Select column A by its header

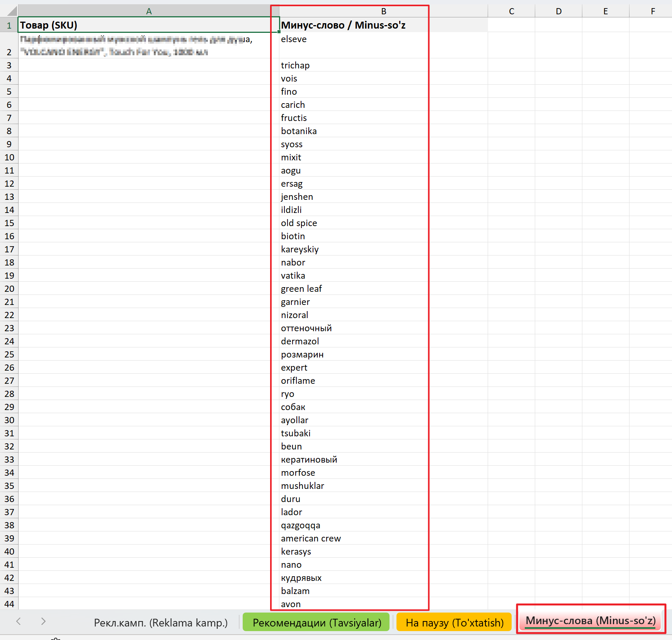149,11
